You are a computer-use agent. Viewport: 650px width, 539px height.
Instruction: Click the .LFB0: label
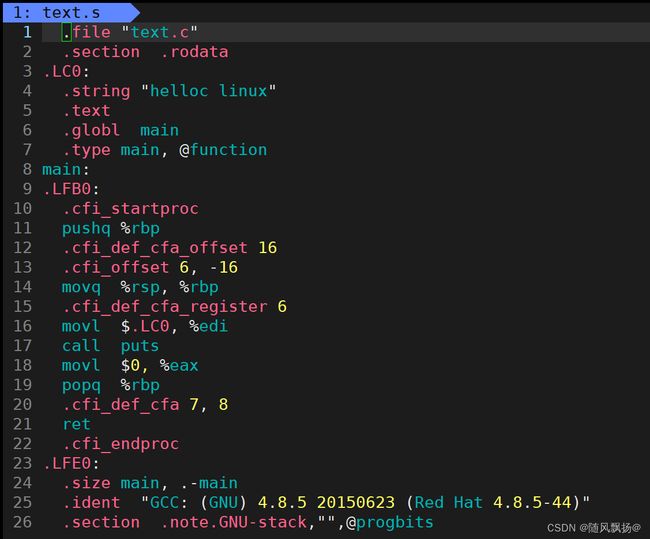pos(70,189)
